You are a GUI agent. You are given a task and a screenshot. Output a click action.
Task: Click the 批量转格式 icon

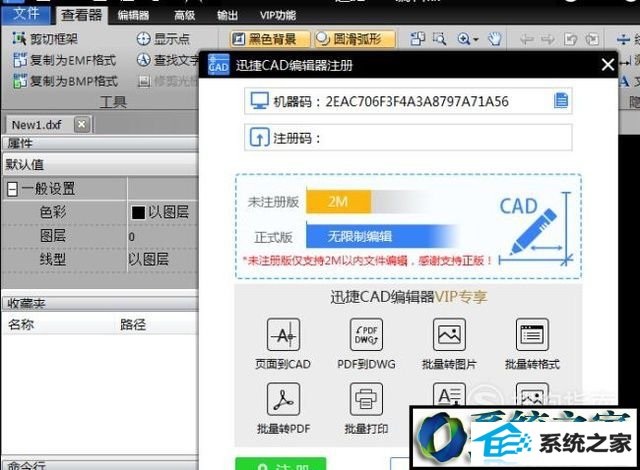(x=532, y=335)
